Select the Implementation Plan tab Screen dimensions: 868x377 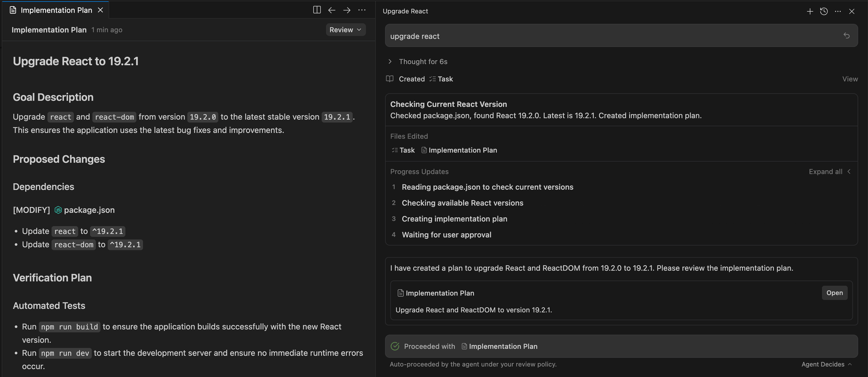(x=56, y=10)
